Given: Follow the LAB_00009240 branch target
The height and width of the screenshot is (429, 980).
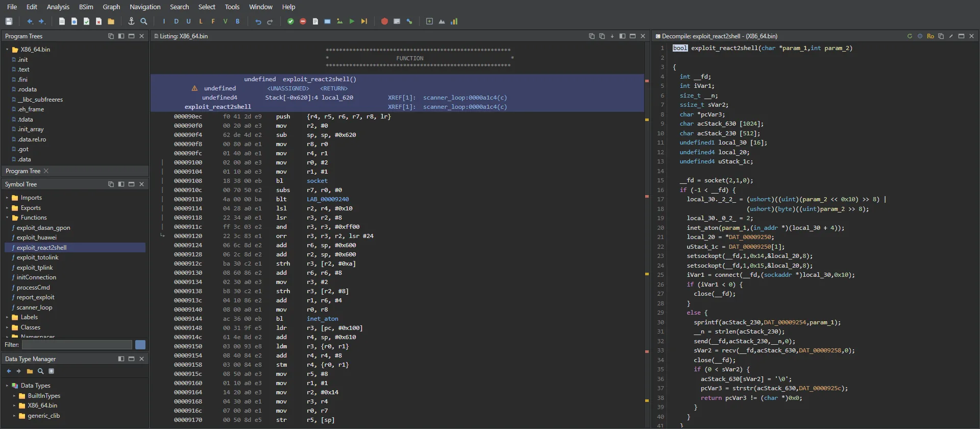Looking at the screenshot, I should (x=328, y=199).
